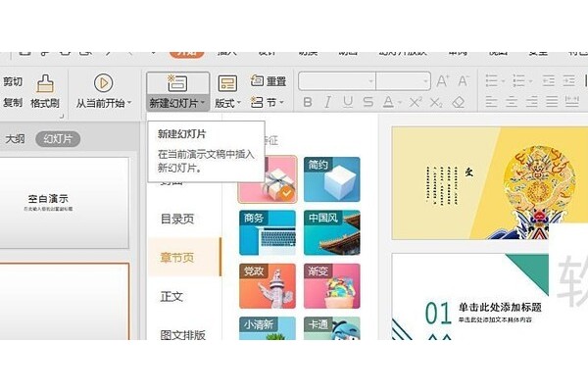Expand the 新建幻灯片 dropdown arrow
The width and height of the screenshot is (588, 392).
tap(203, 102)
